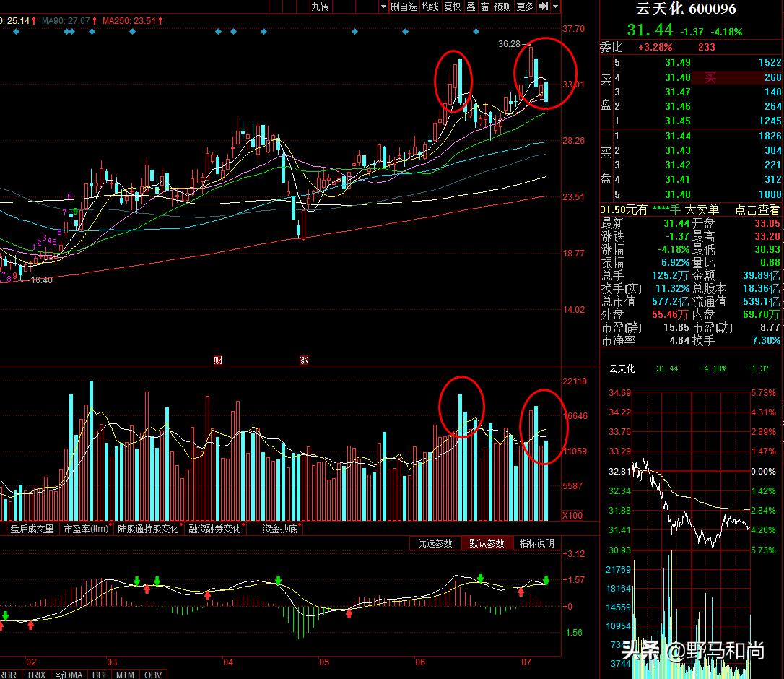Viewport: 784px width, 679px height.
Task: Switch to the 市盈率(ttm) tab
Action: coord(86,529)
